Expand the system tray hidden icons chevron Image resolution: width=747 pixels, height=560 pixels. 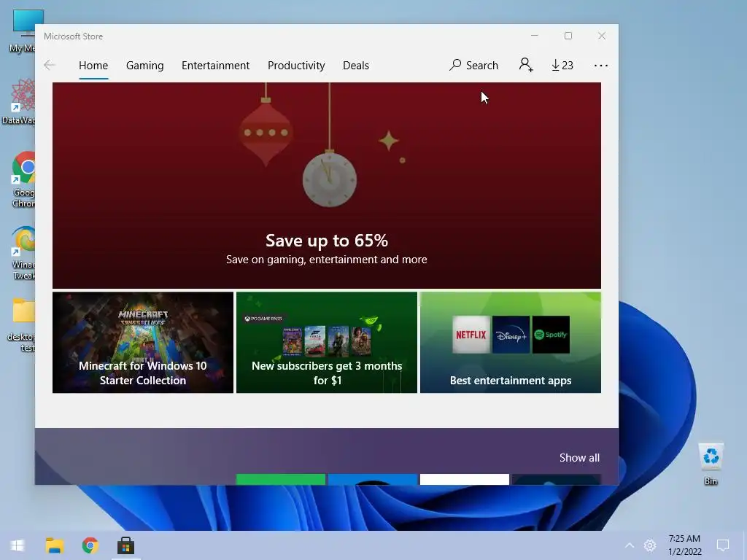(x=630, y=545)
